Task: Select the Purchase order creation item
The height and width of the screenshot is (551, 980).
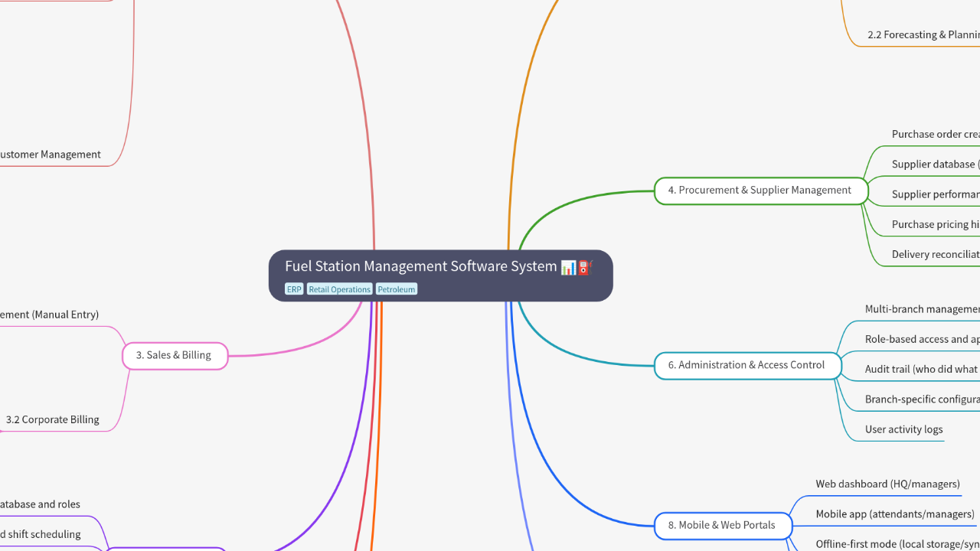Action: (935, 134)
